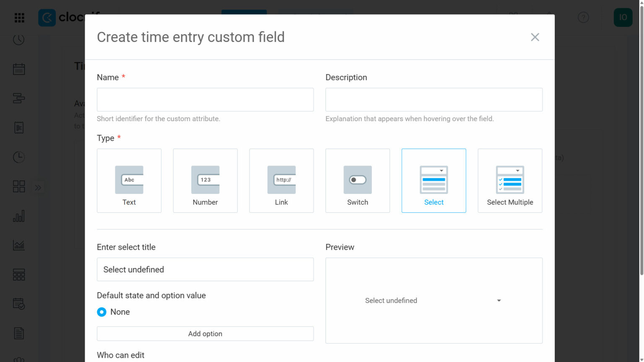Click the page vertical scrollbar

point(641,138)
